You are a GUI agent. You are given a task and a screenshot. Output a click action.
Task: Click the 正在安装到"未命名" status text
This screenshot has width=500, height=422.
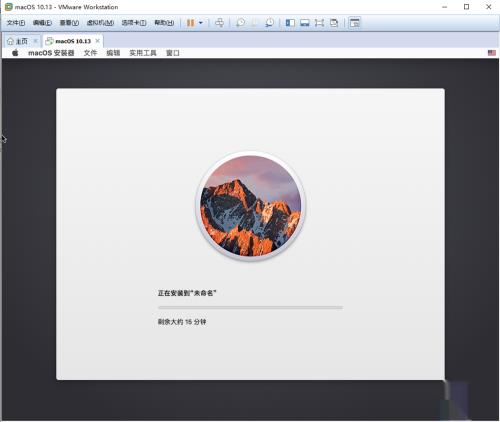point(187,293)
